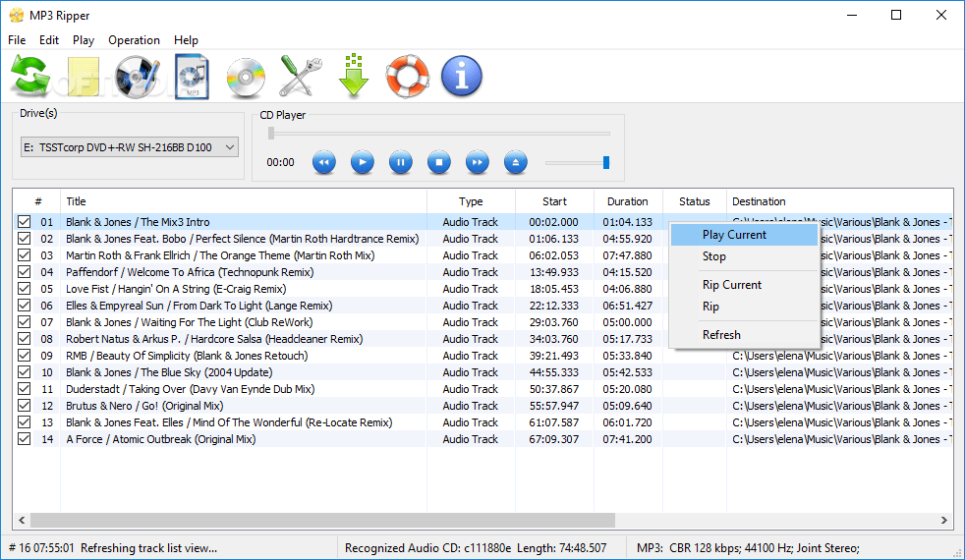Open the Operation menu
965x560 pixels.
tap(135, 40)
